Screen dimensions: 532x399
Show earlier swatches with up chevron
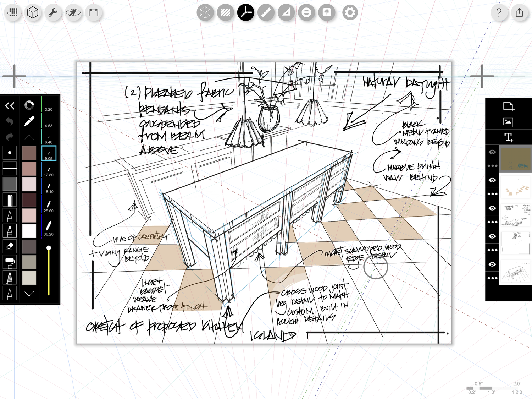[29, 137]
